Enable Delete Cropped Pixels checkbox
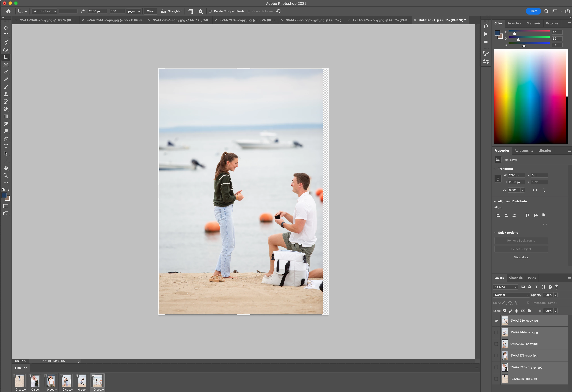 210,11
